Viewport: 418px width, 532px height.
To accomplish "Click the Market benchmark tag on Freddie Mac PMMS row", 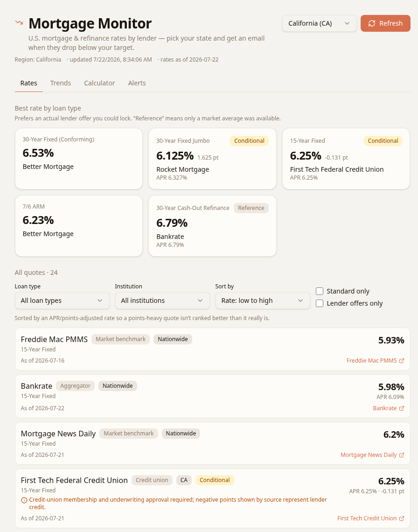I will pyautogui.click(x=120, y=339).
